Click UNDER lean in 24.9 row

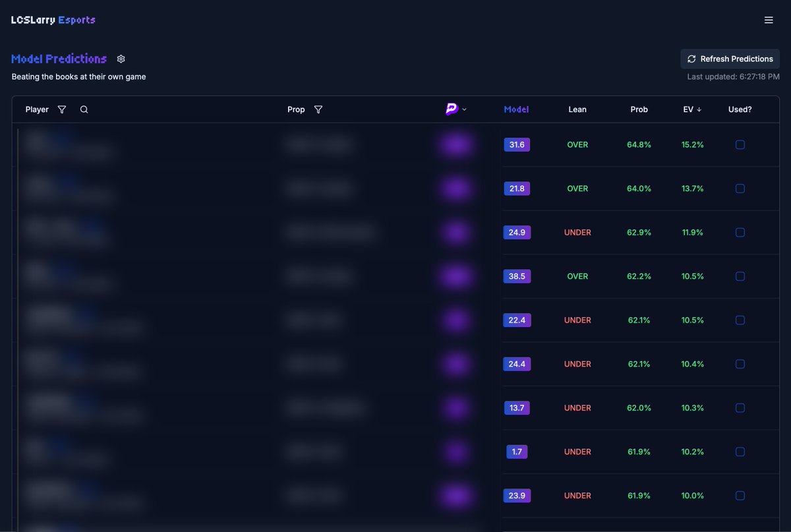pyautogui.click(x=577, y=232)
